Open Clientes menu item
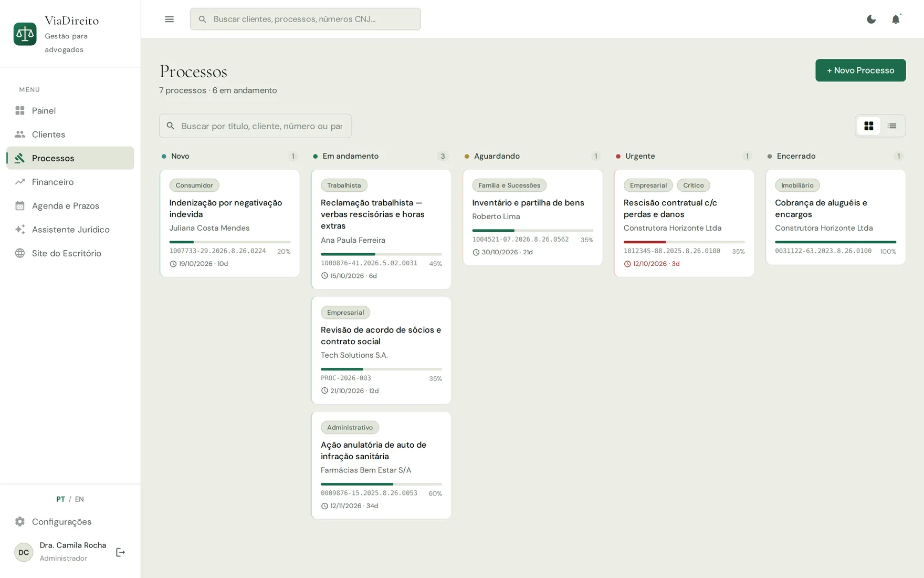This screenshot has height=578, width=924. coord(70,135)
